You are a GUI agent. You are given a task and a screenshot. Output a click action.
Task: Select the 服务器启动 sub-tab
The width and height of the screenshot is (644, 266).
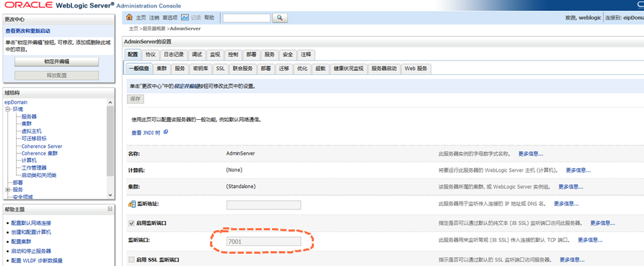coord(384,68)
